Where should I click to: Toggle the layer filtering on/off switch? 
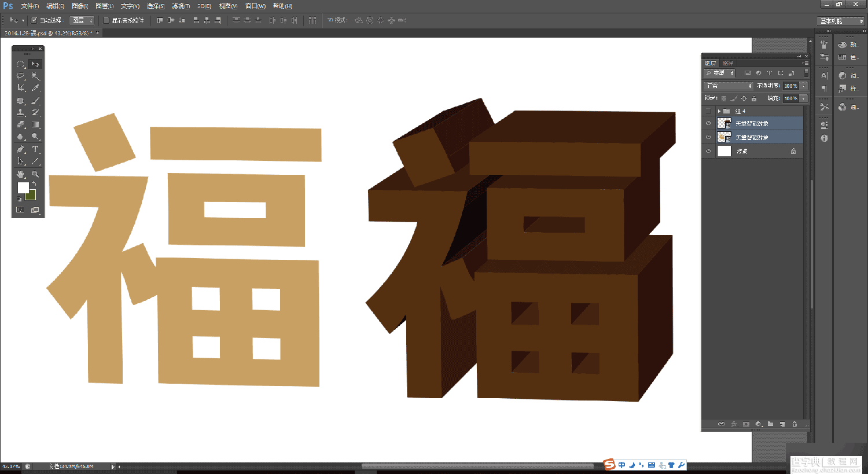tap(806, 73)
